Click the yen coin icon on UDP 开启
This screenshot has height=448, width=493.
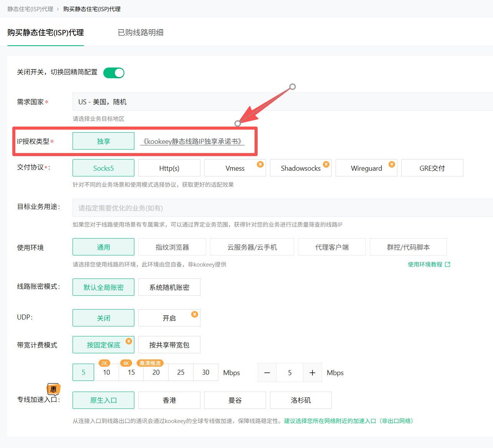point(195,314)
